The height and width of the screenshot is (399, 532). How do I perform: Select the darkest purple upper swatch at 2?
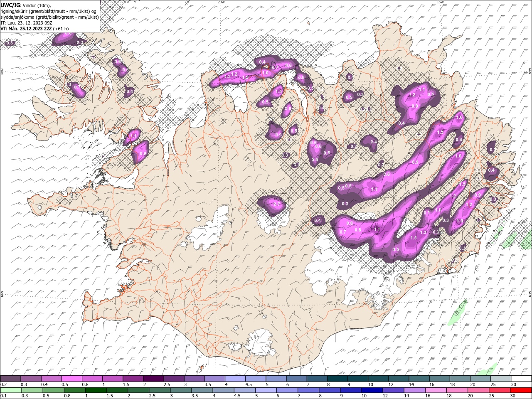pos(153,379)
